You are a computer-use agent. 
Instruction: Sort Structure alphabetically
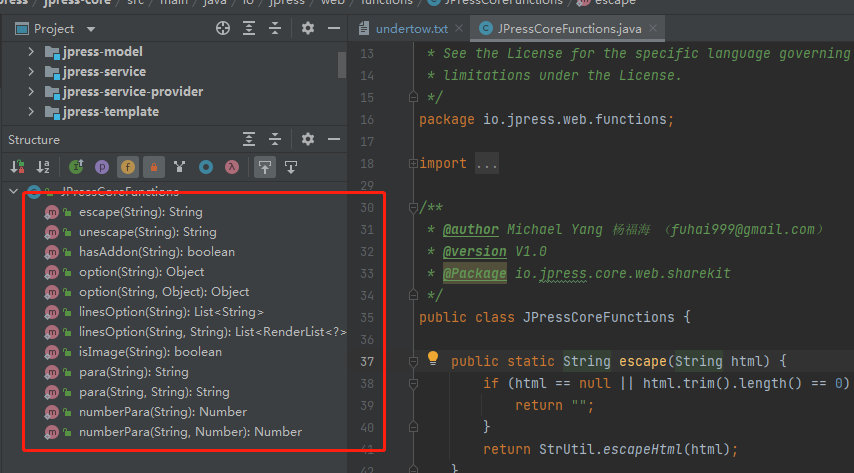point(43,167)
